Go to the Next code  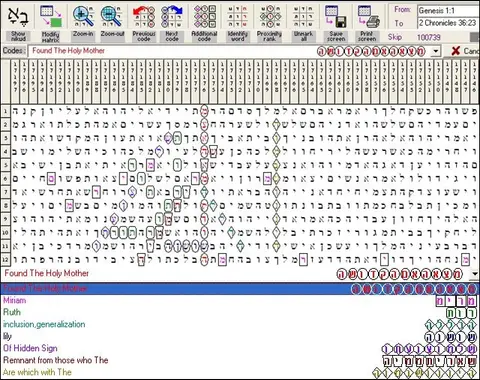point(172,22)
